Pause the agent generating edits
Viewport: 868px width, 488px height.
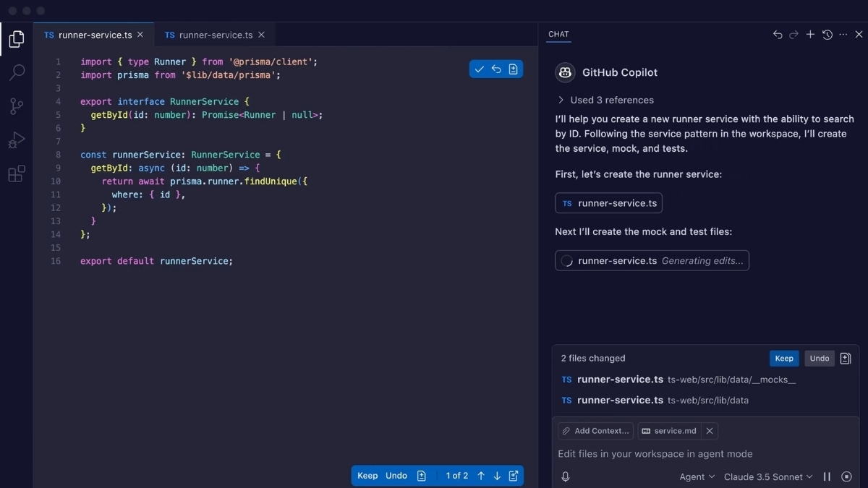pos(827,476)
